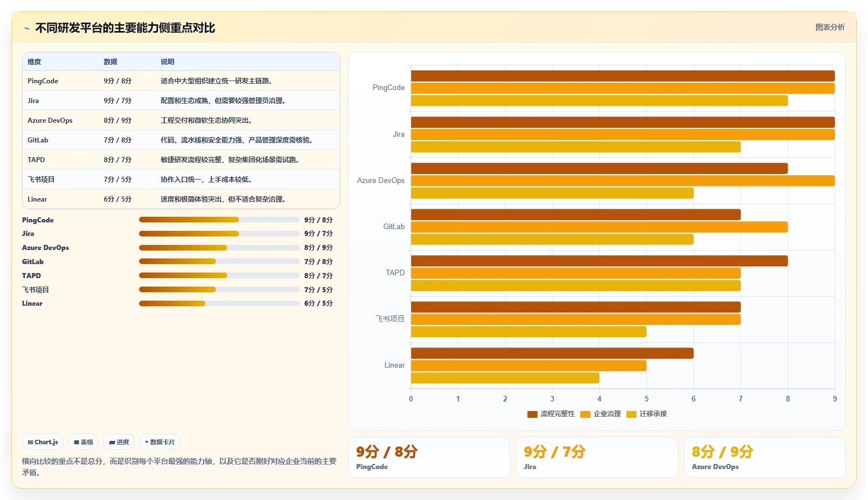Click the 表格 tag chip

coord(83,442)
